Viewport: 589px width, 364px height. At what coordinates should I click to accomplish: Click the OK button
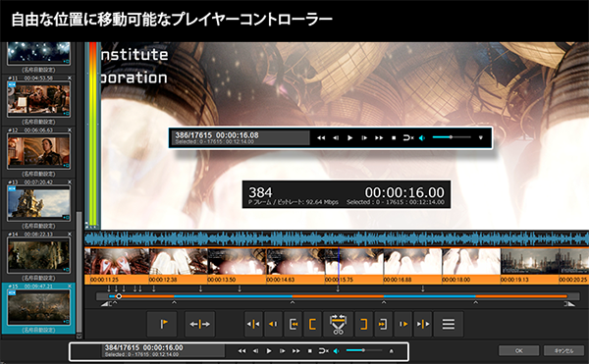[x=518, y=351]
